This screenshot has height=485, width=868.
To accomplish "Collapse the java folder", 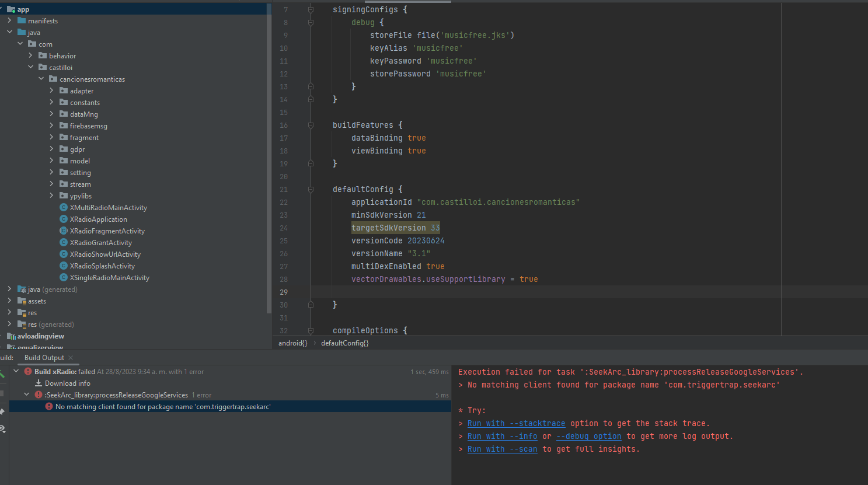I will pyautogui.click(x=9, y=32).
